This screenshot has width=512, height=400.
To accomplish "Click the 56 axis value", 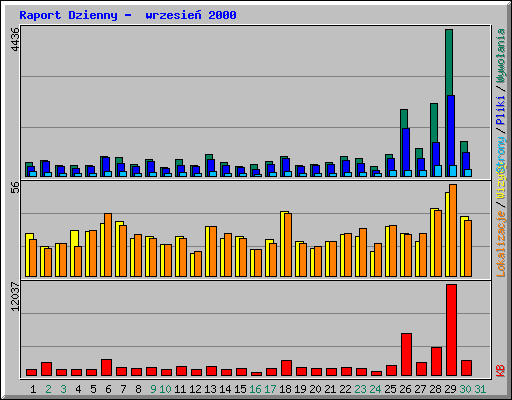I will [x=15, y=187].
